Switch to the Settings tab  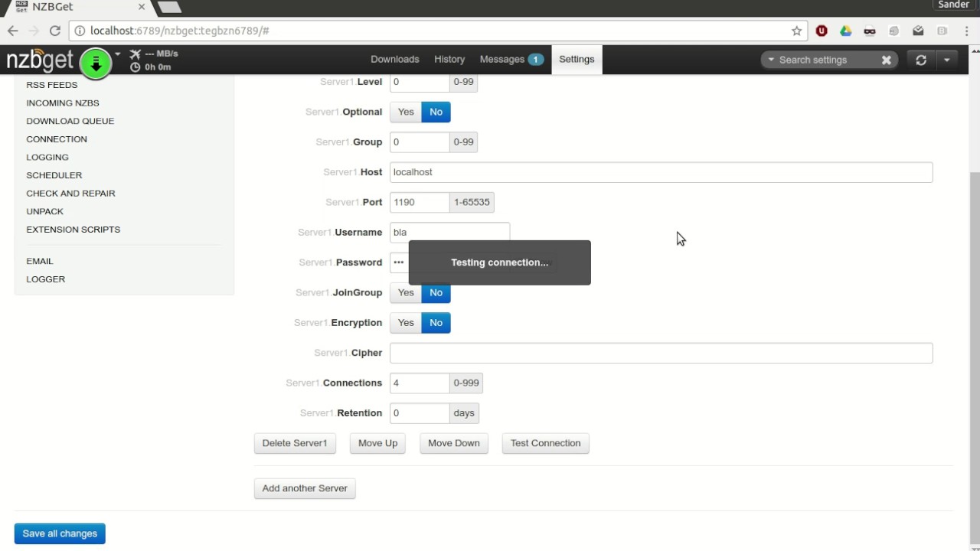coord(577,60)
